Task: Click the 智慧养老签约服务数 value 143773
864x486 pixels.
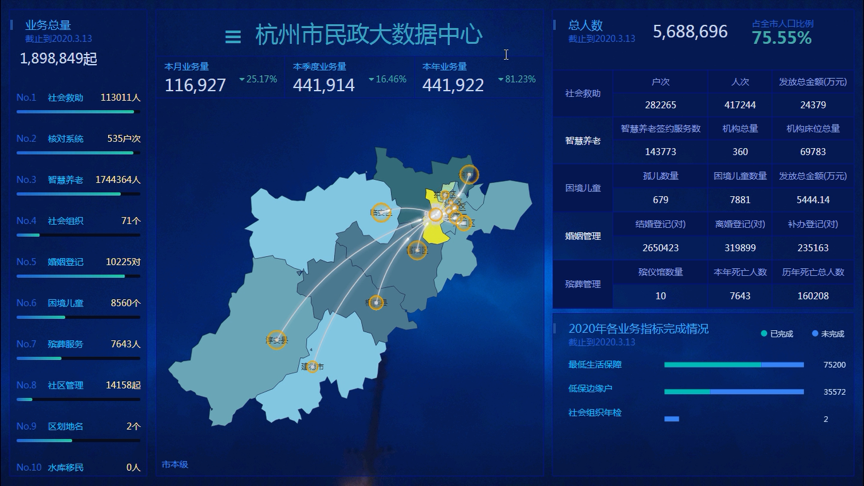Action: [660, 152]
